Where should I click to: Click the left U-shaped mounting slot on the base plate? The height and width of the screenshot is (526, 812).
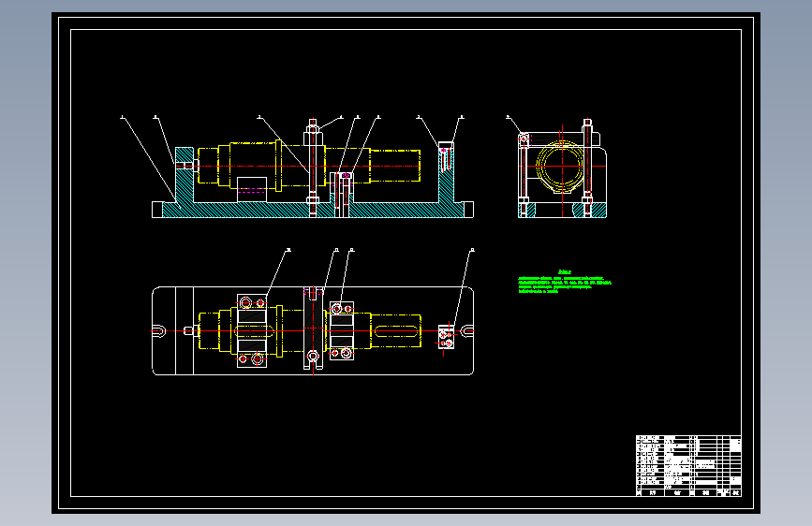pyautogui.click(x=159, y=330)
